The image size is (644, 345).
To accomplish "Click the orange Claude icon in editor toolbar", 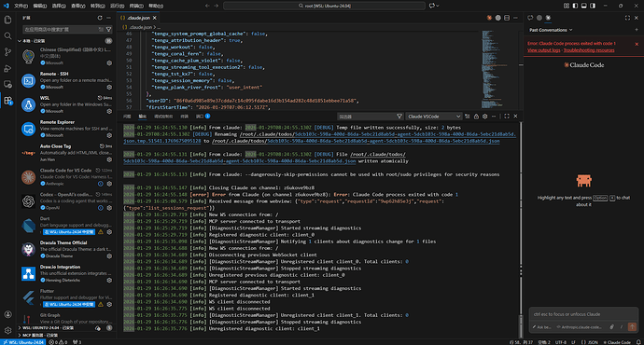I will pos(489,18).
